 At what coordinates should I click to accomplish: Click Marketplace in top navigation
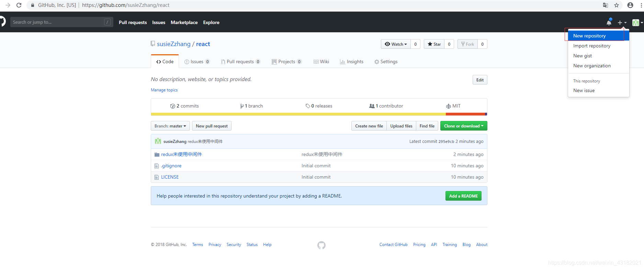(184, 22)
